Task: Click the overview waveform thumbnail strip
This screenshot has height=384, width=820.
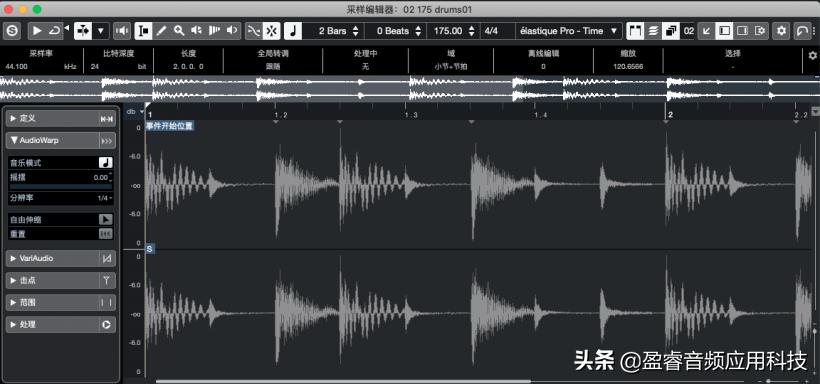Action: [x=410, y=88]
